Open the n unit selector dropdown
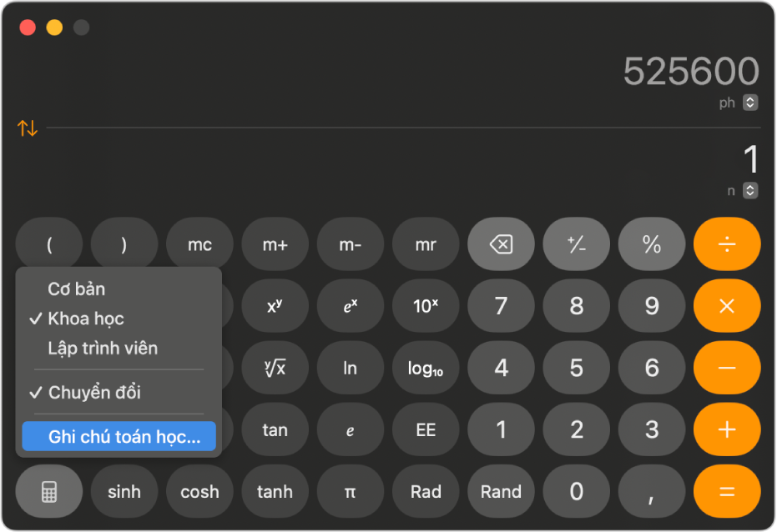Viewport: 777px width, 532px height. [750, 191]
